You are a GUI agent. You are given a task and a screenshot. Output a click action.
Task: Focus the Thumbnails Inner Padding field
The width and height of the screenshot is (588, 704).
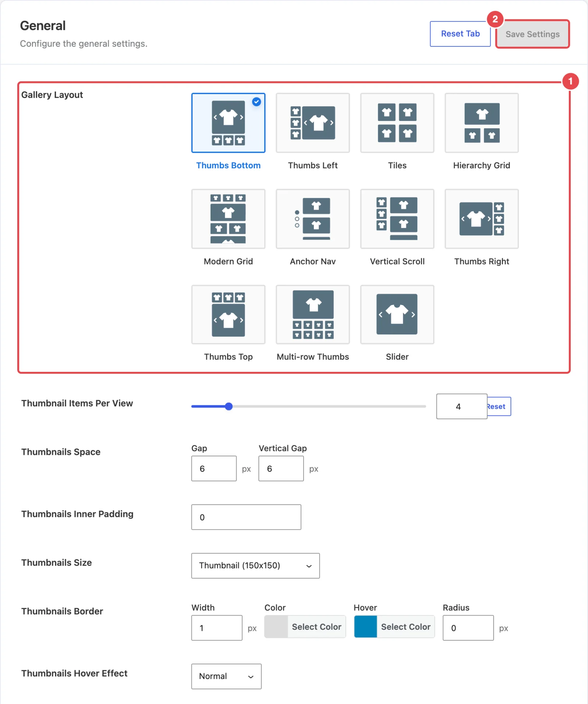click(x=246, y=517)
